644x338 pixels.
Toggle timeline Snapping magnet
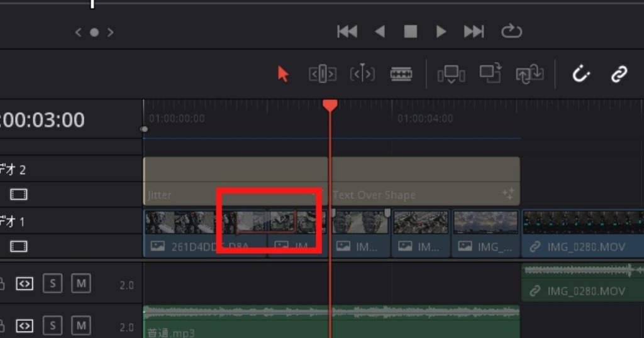click(x=580, y=74)
